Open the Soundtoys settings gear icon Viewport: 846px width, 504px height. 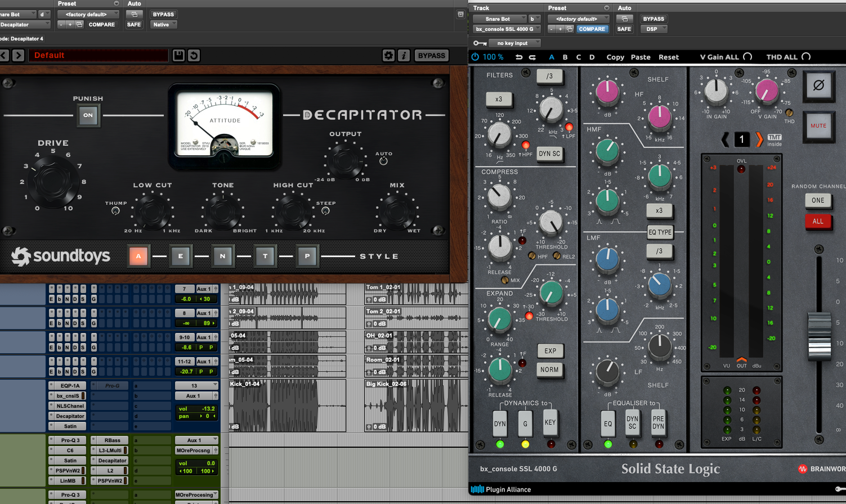click(x=388, y=55)
